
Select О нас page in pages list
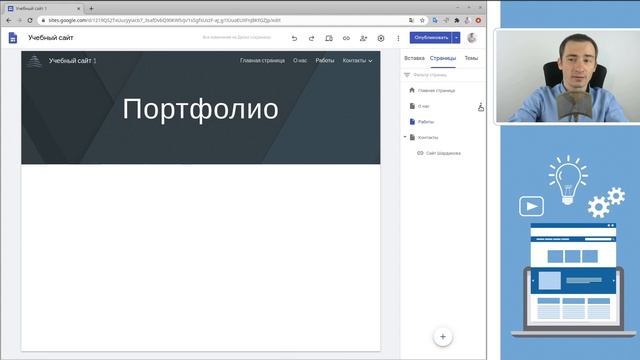423,106
